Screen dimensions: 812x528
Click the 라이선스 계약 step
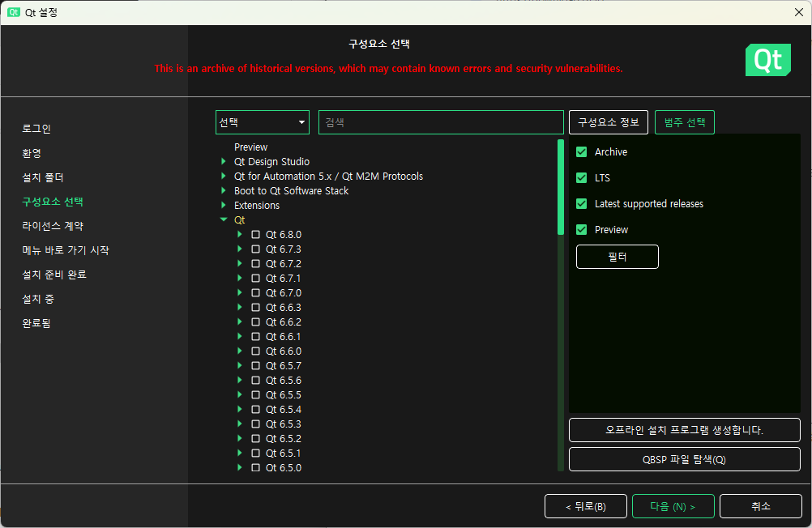(x=53, y=226)
